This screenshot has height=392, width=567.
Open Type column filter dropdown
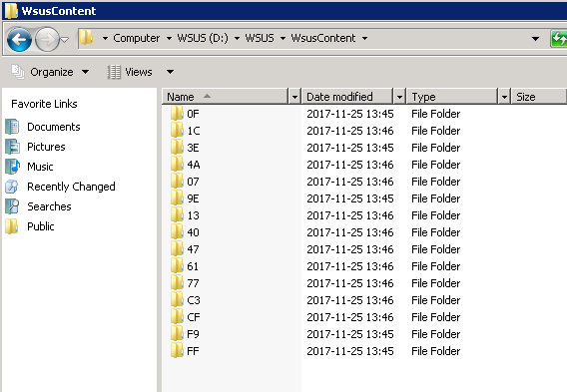click(504, 97)
